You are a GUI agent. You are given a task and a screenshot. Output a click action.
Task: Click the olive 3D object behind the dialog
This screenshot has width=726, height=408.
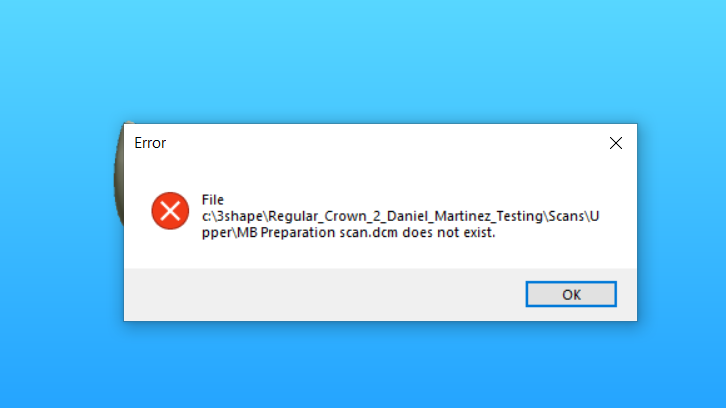(119, 174)
